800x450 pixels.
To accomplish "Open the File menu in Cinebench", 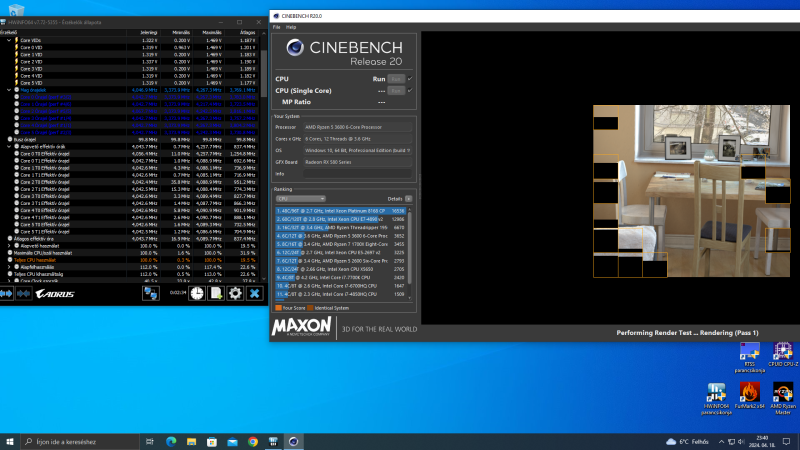I will point(277,27).
